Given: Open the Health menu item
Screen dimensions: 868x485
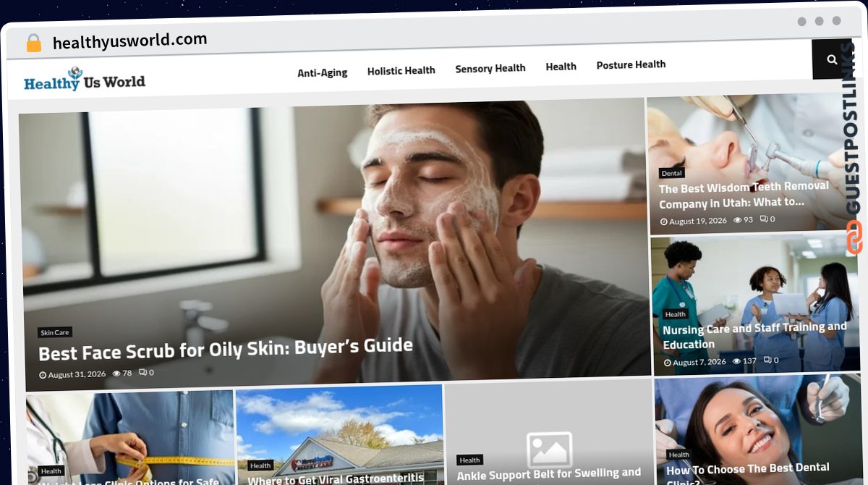Looking at the screenshot, I should tap(561, 67).
